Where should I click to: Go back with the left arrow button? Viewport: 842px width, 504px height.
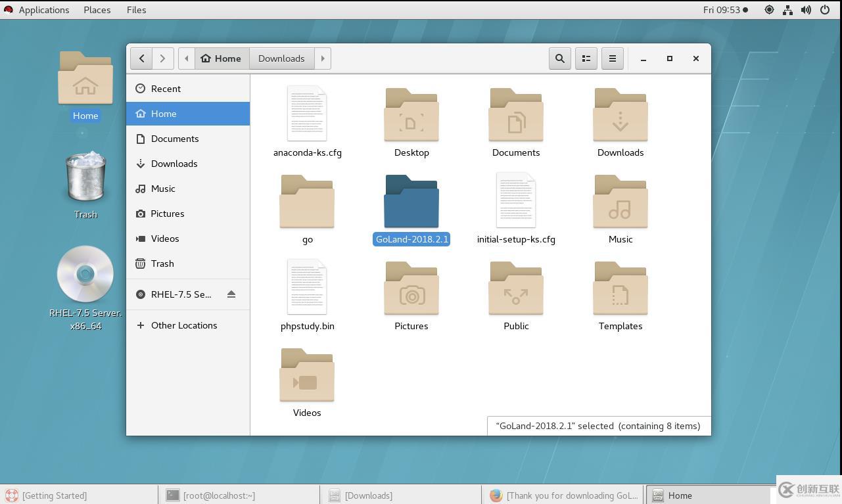pos(141,58)
